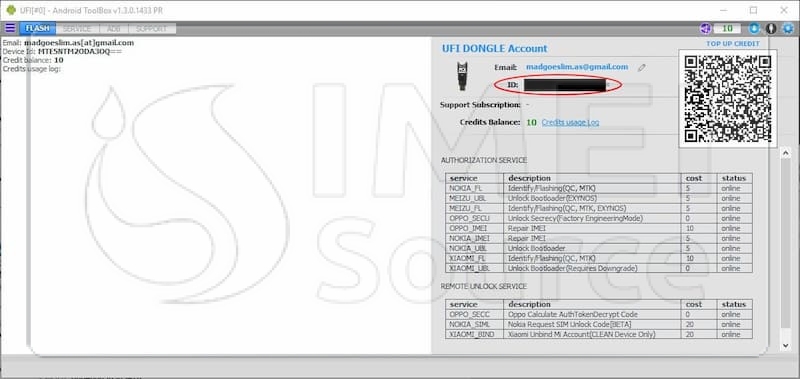This screenshot has width=800, height=379.
Task: Switch to the SERVICE tab
Action: pyautogui.click(x=77, y=29)
